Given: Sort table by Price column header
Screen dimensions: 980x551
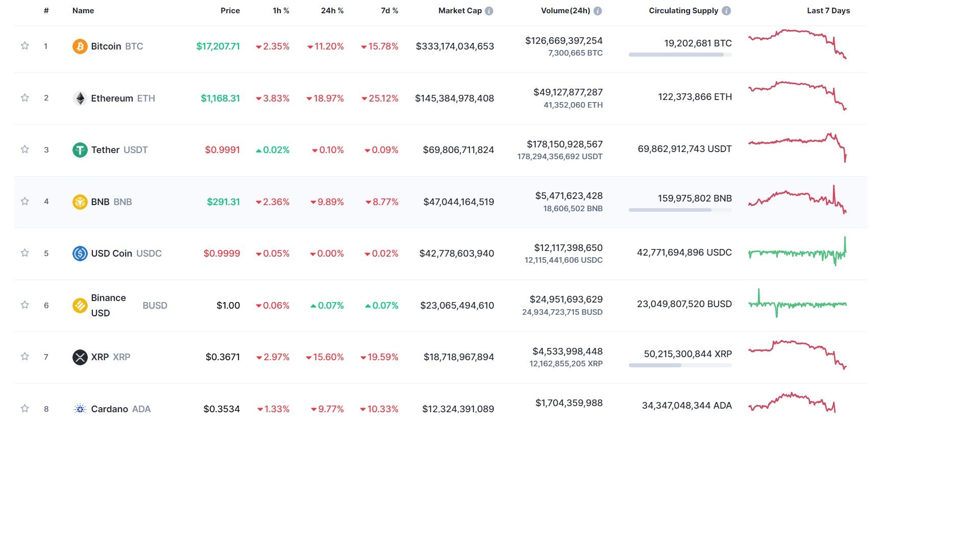Looking at the screenshot, I should pos(230,11).
